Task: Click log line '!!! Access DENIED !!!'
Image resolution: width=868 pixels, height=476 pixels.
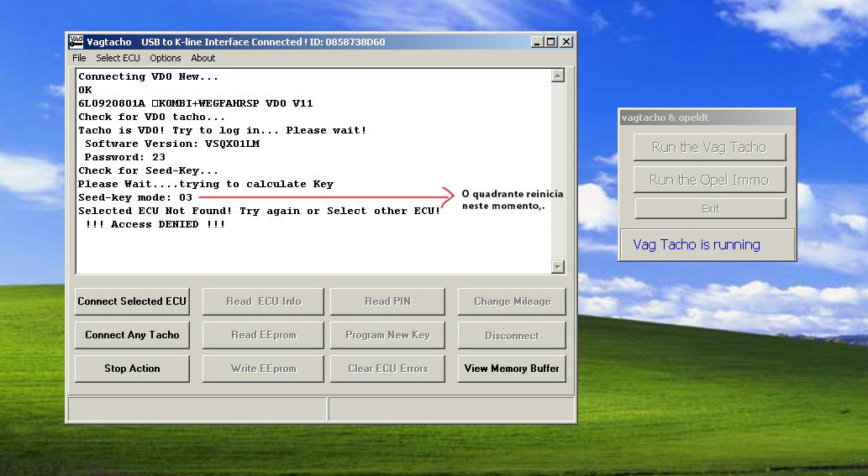Action: point(155,224)
